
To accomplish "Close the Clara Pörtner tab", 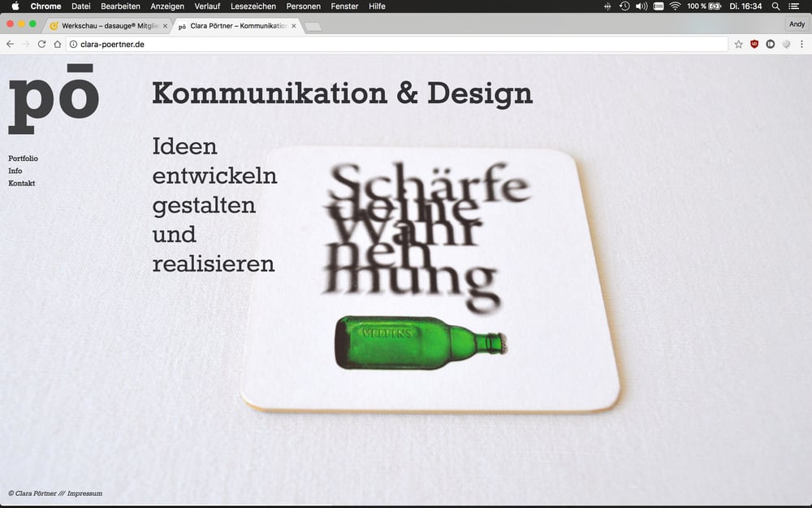I will click(294, 25).
